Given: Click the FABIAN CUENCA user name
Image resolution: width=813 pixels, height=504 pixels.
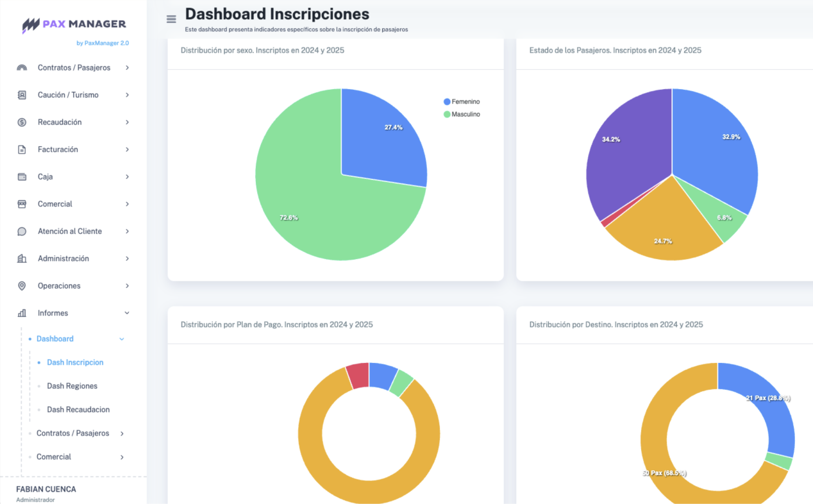Looking at the screenshot, I should [x=46, y=489].
